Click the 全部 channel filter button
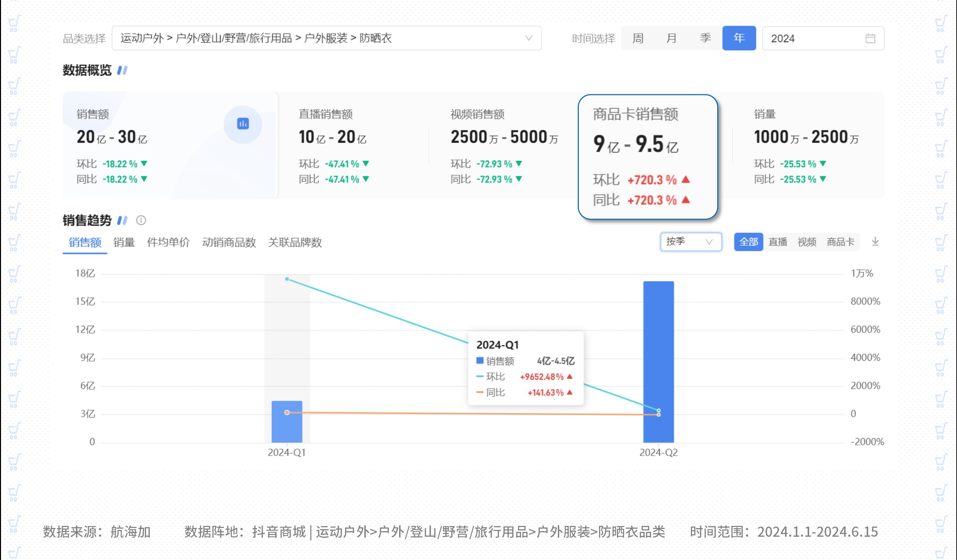957x560 pixels. click(748, 242)
